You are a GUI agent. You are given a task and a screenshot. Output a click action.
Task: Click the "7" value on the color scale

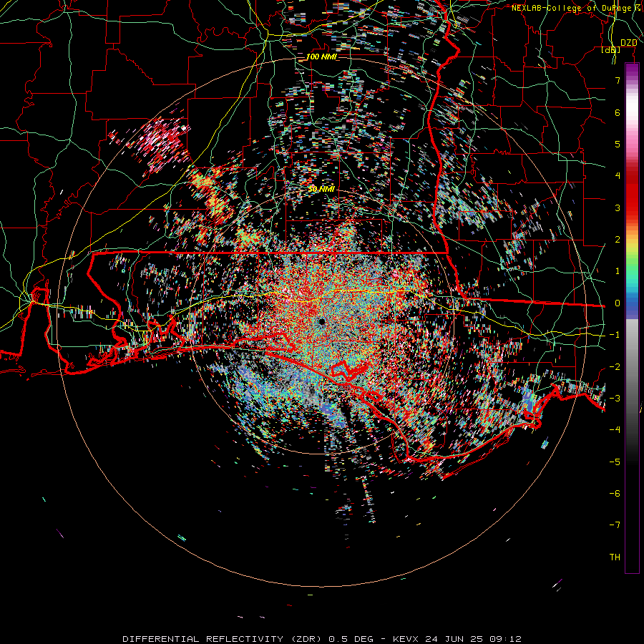click(x=618, y=80)
